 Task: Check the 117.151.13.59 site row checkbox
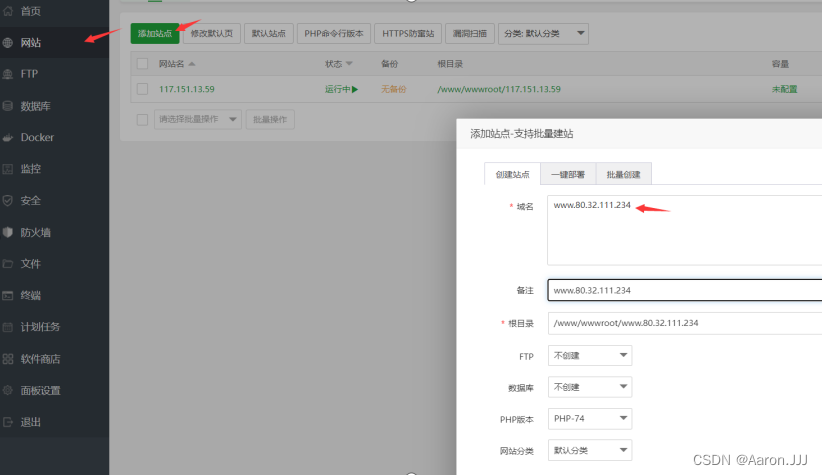pyautogui.click(x=142, y=89)
